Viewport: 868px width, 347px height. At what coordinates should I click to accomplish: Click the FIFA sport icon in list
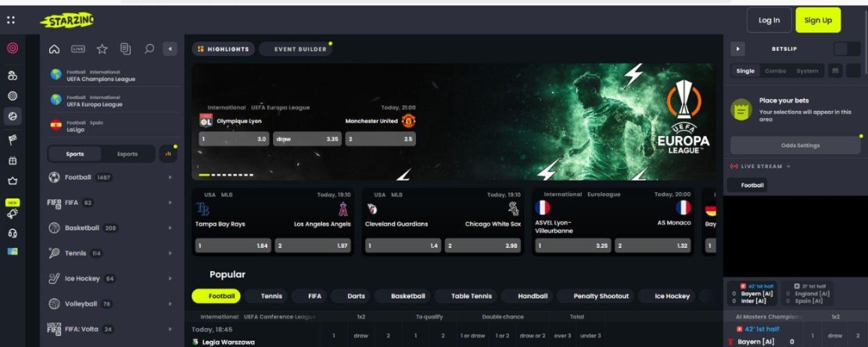(x=54, y=202)
